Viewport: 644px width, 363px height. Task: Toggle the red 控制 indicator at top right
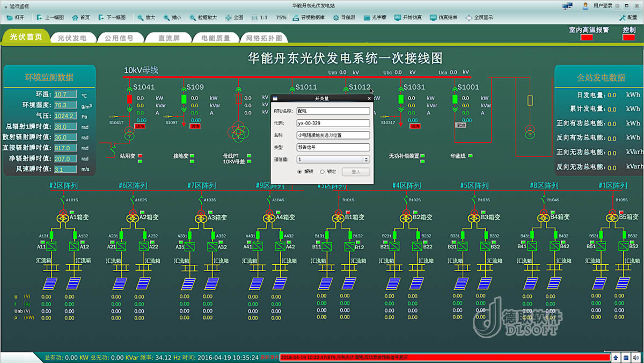[x=629, y=38]
